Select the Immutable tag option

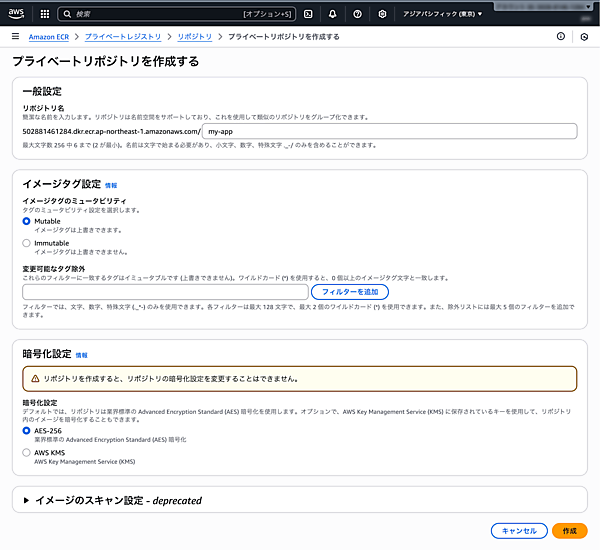click(x=27, y=243)
